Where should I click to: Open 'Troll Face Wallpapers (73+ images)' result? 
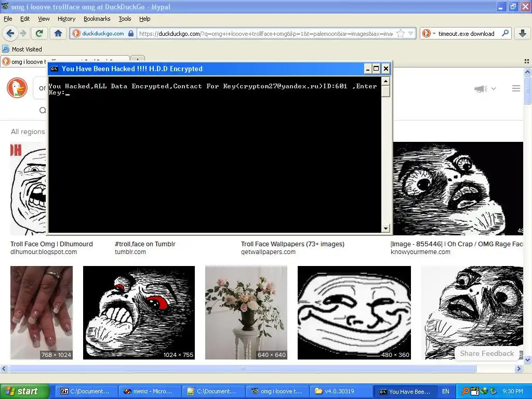point(292,244)
